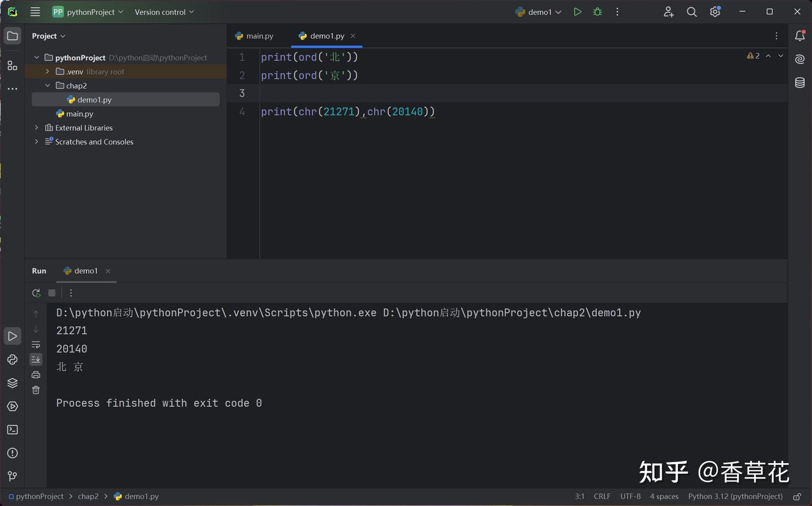The height and width of the screenshot is (506, 812).
Task: Open the Notifications bell icon
Action: coord(800,36)
